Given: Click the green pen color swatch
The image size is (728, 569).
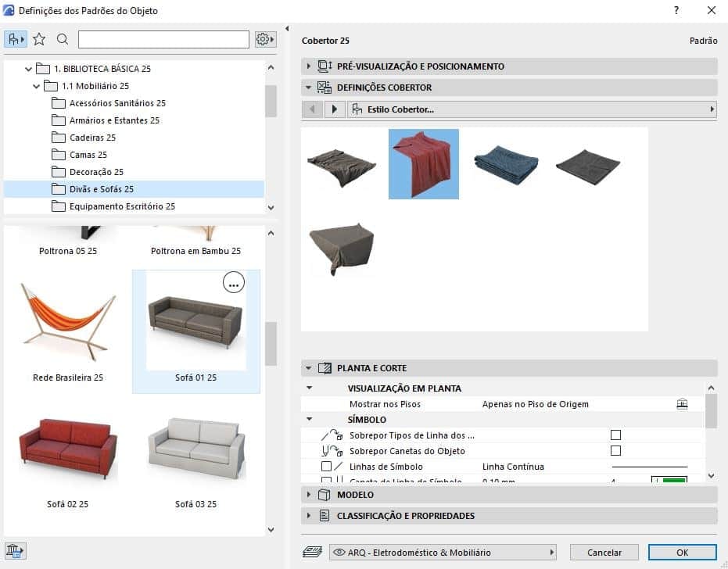Looking at the screenshot, I should point(669,480).
